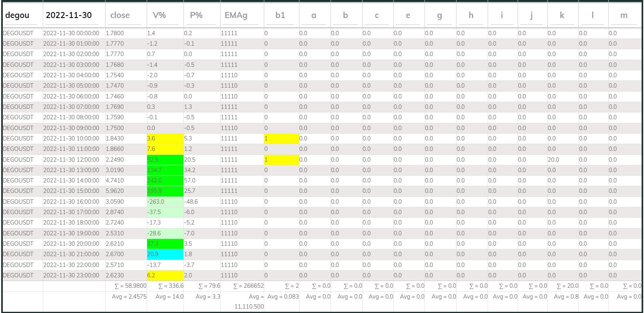644x313 pixels.
Task: Click the m column header filter
Action: point(624,16)
